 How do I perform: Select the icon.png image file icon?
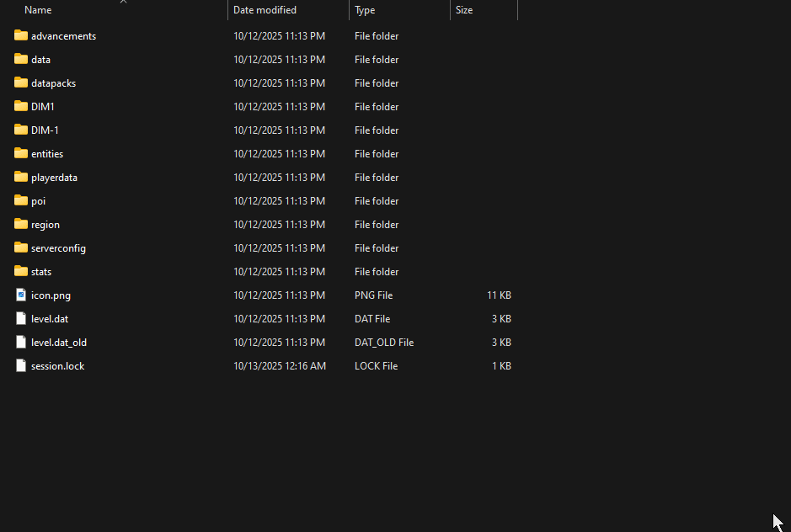[20, 295]
